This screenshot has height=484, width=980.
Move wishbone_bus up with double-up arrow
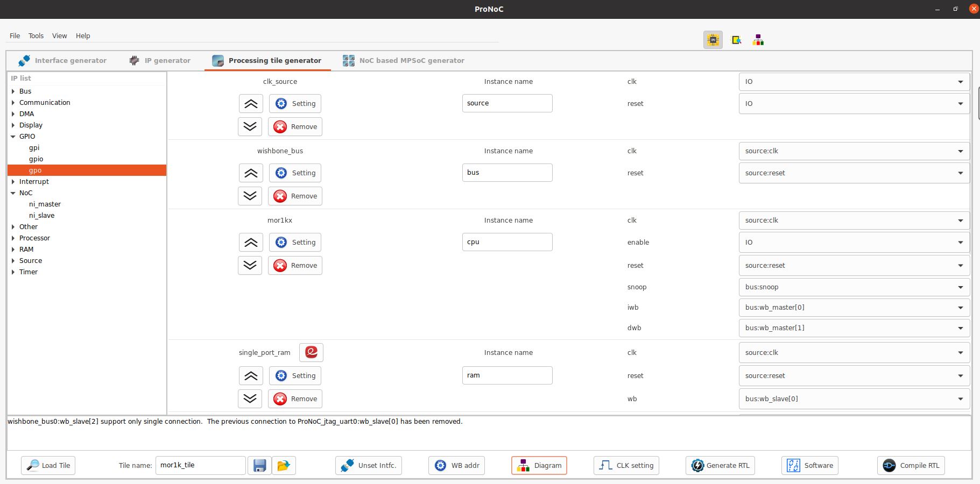[x=251, y=173]
